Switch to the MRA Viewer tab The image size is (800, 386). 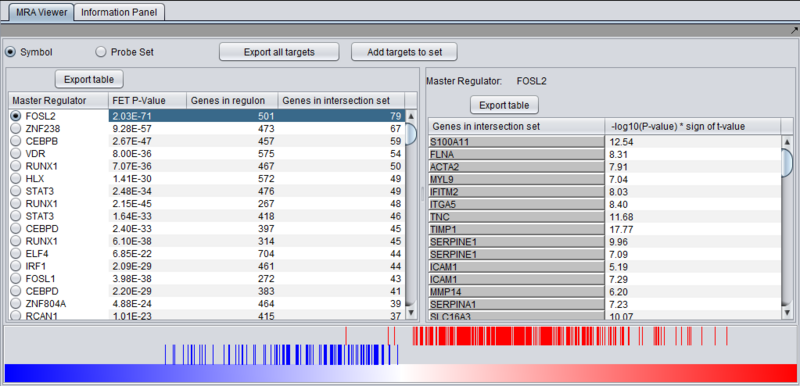tap(41, 12)
